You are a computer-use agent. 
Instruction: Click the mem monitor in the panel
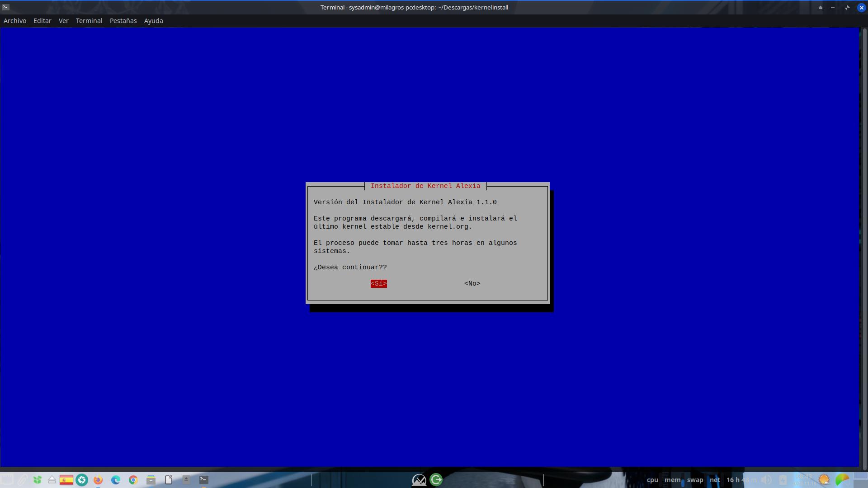pos(673,480)
